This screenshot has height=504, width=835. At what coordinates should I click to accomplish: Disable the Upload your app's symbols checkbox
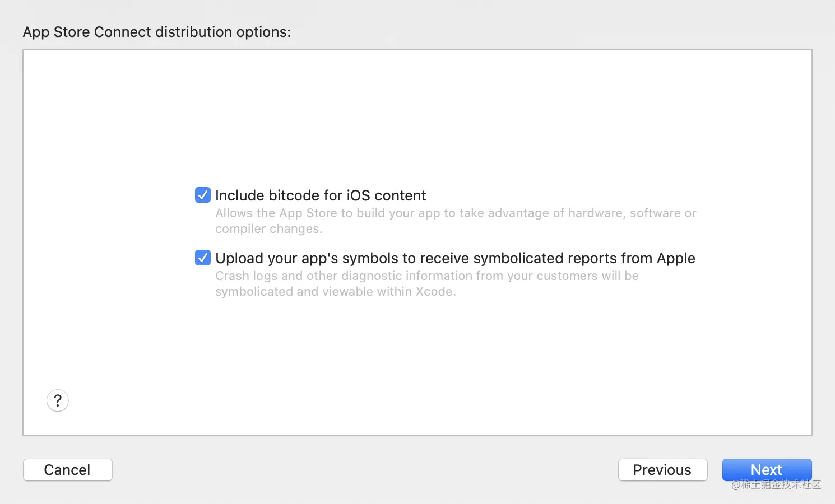coord(203,258)
